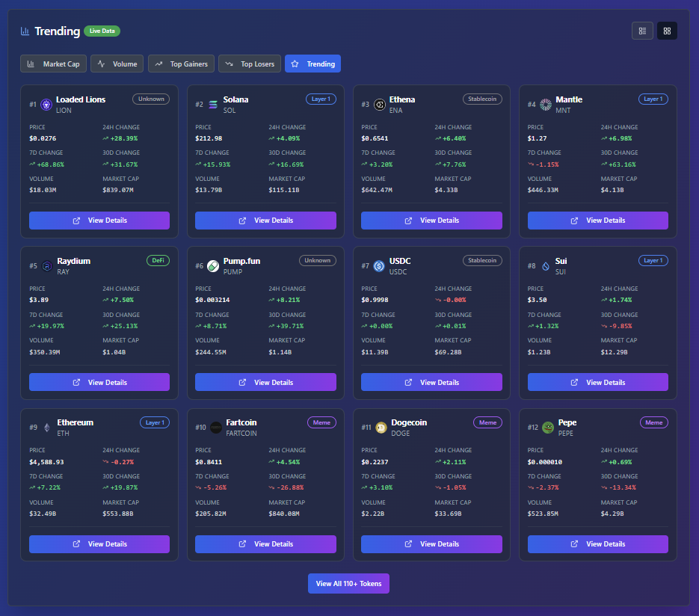Screen dimensions: 699x616
Task: Click the Ethena coin logo
Action: coord(379,105)
